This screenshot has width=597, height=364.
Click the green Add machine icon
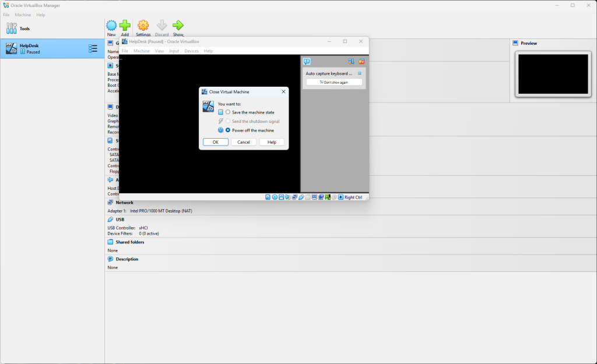point(125,25)
